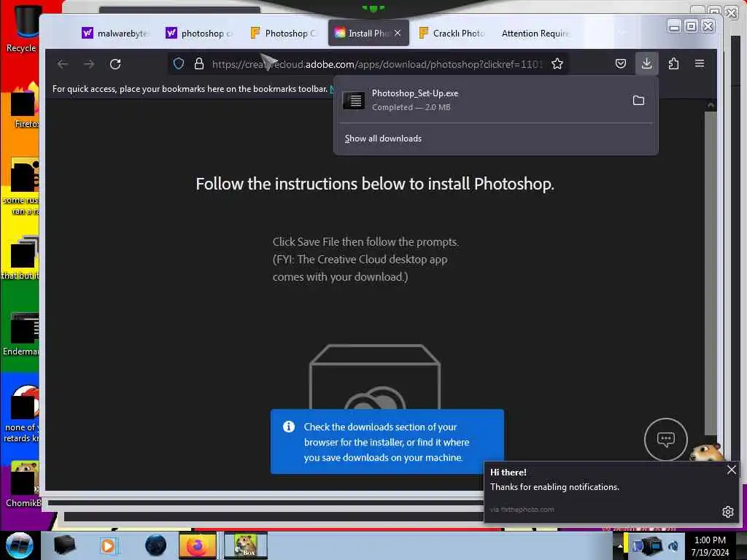This screenshot has height=560, width=747.
Task: Click the dark globe taskbar icon
Action: click(155, 545)
